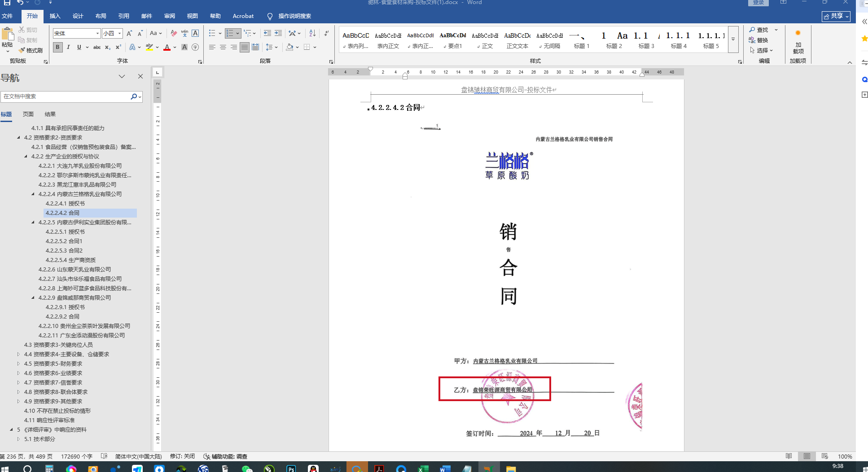
Task: Open the 文件 (File) menu
Action: pos(7,16)
